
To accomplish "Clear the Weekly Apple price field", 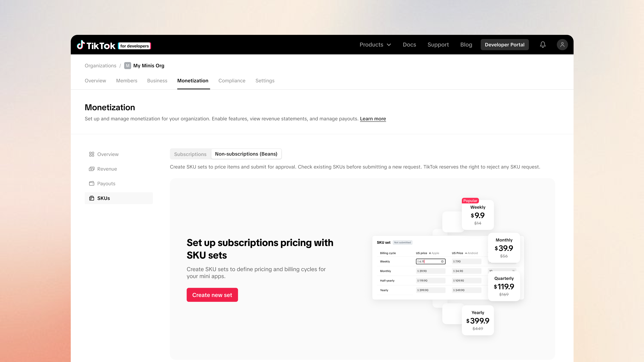I will (x=442, y=262).
